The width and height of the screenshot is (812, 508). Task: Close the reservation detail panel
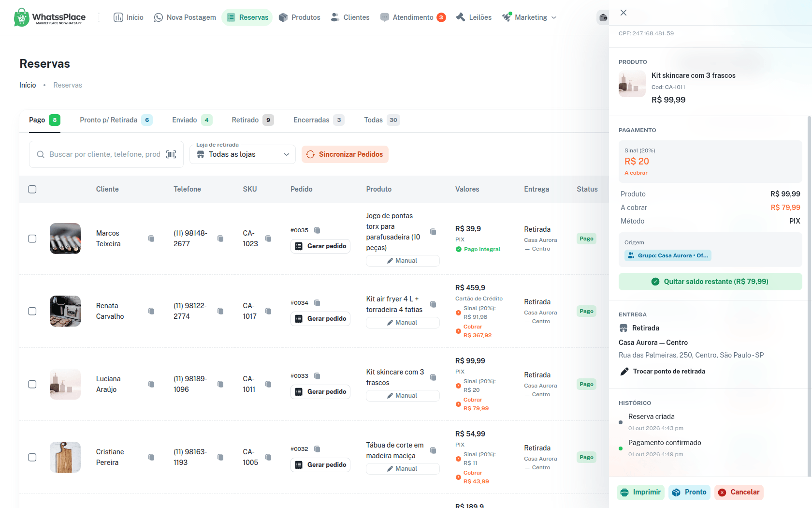point(623,13)
